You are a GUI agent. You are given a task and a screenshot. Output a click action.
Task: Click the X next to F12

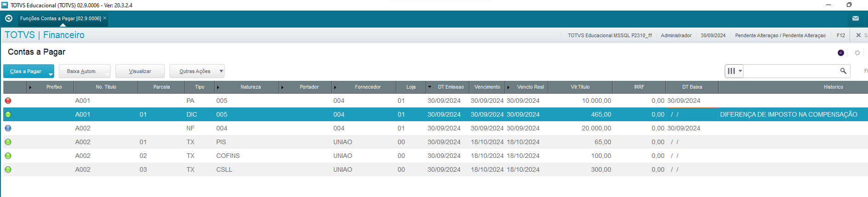click(858, 35)
